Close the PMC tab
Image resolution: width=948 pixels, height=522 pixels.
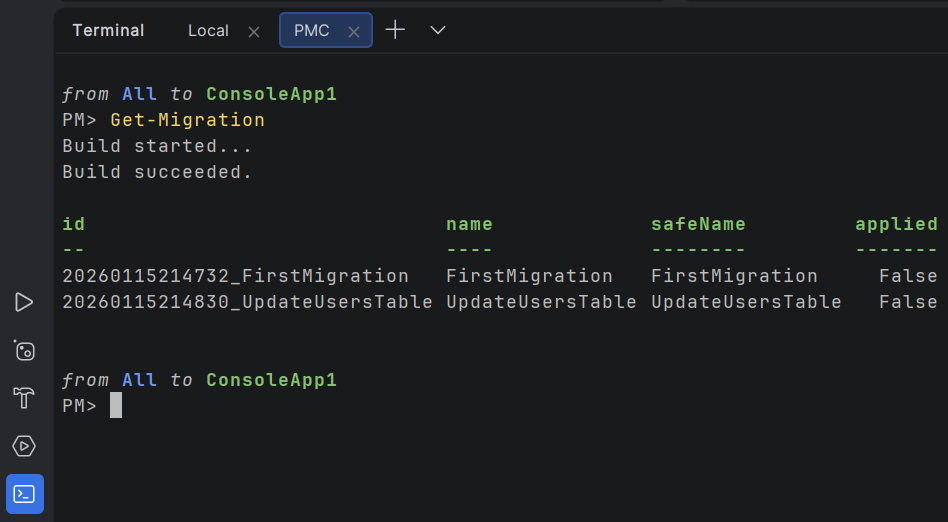[354, 32]
